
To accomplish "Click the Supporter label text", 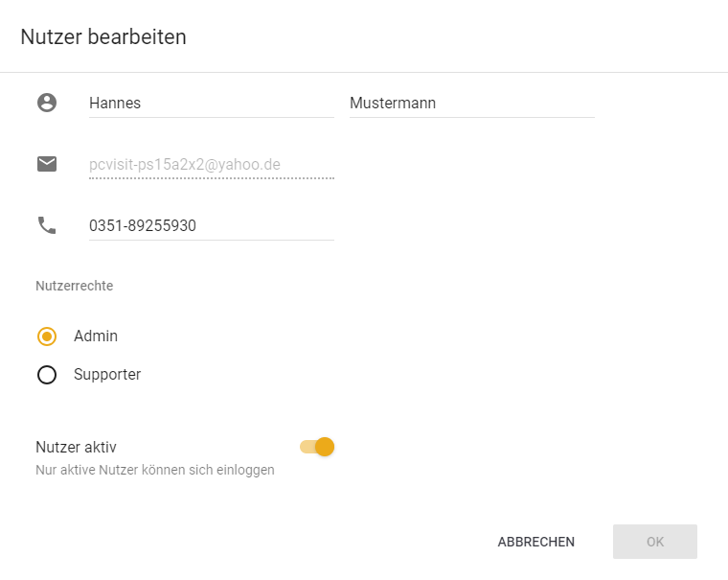I will 107,375.
